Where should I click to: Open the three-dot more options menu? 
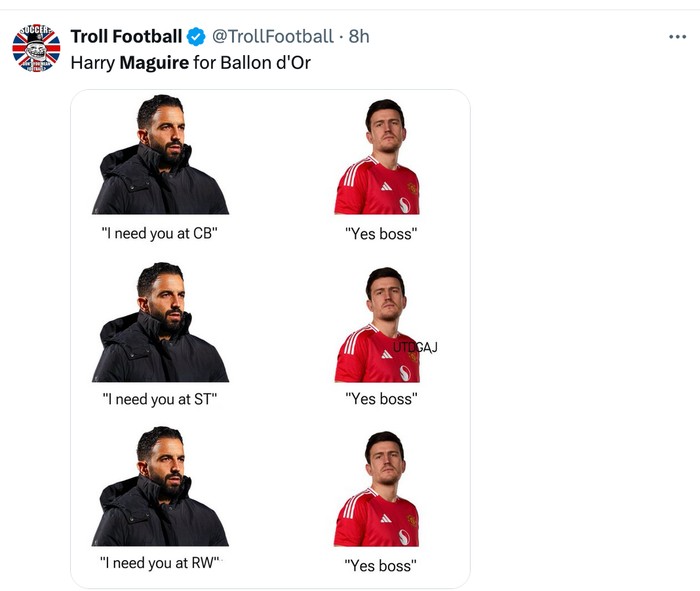pyautogui.click(x=677, y=37)
